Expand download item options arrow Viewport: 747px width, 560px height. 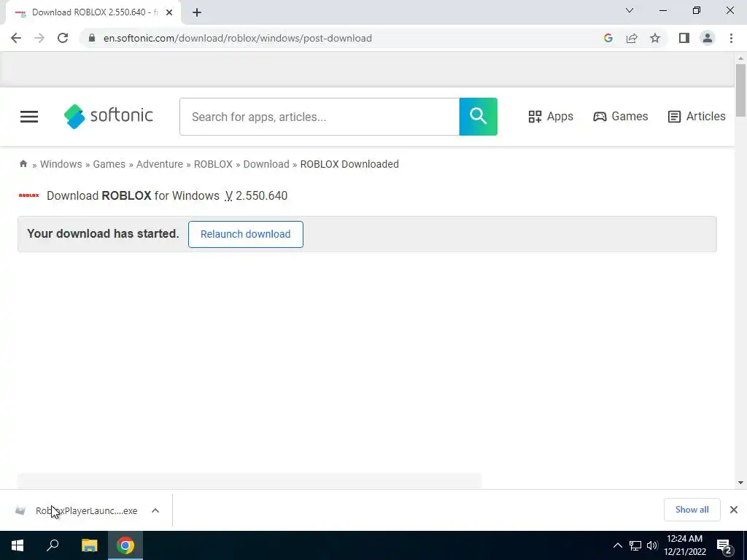click(155, 510)
